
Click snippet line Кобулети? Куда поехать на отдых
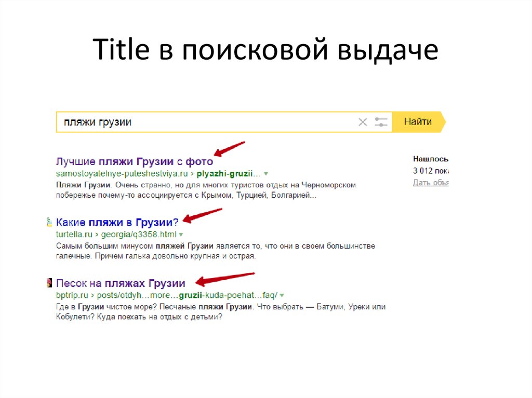coord(139,317)
